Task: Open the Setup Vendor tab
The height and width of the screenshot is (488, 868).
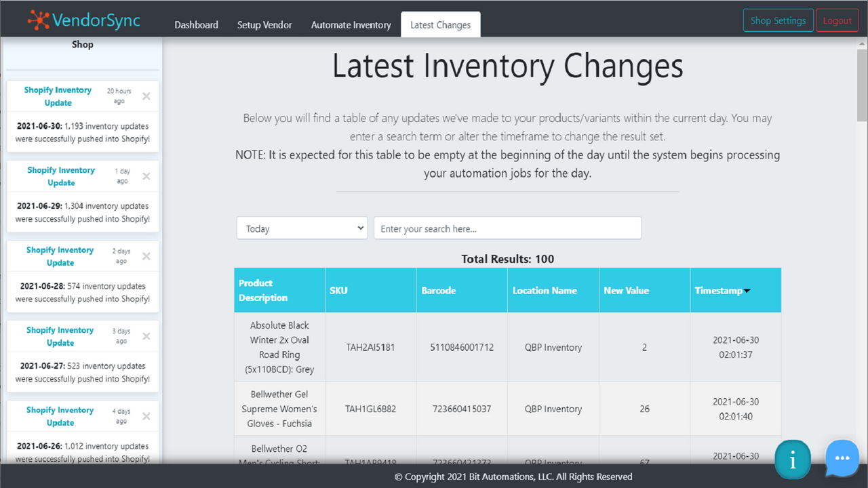Action: tap(264, 24)
